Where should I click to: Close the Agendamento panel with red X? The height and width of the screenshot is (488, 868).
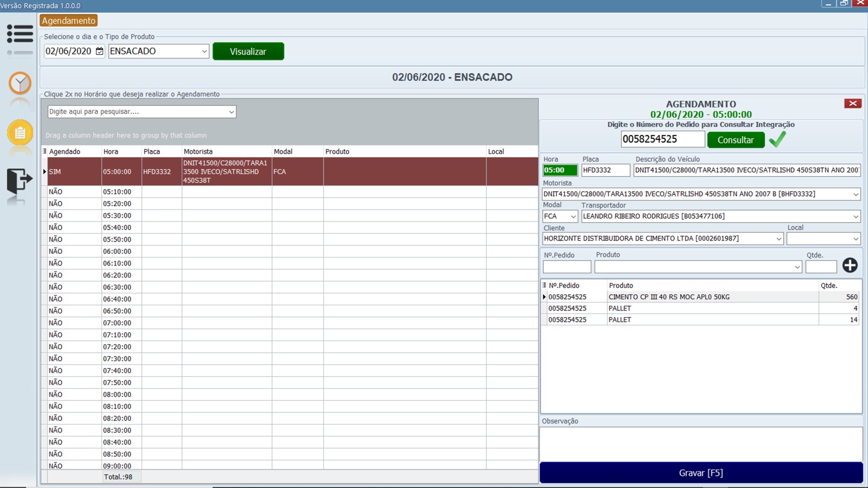pyautogui.click(x=852, y=104)
